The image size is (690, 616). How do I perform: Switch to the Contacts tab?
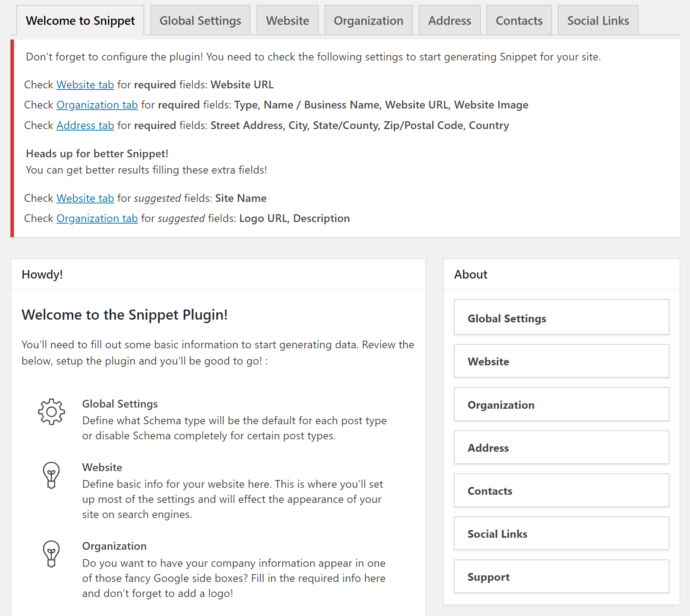point(519,20)
